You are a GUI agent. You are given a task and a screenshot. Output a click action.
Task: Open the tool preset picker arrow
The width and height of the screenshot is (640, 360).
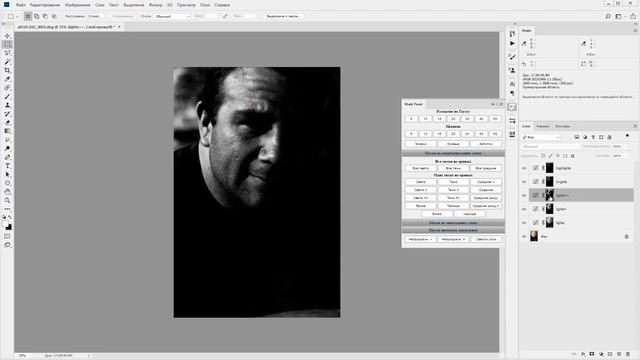click(17, 16)
